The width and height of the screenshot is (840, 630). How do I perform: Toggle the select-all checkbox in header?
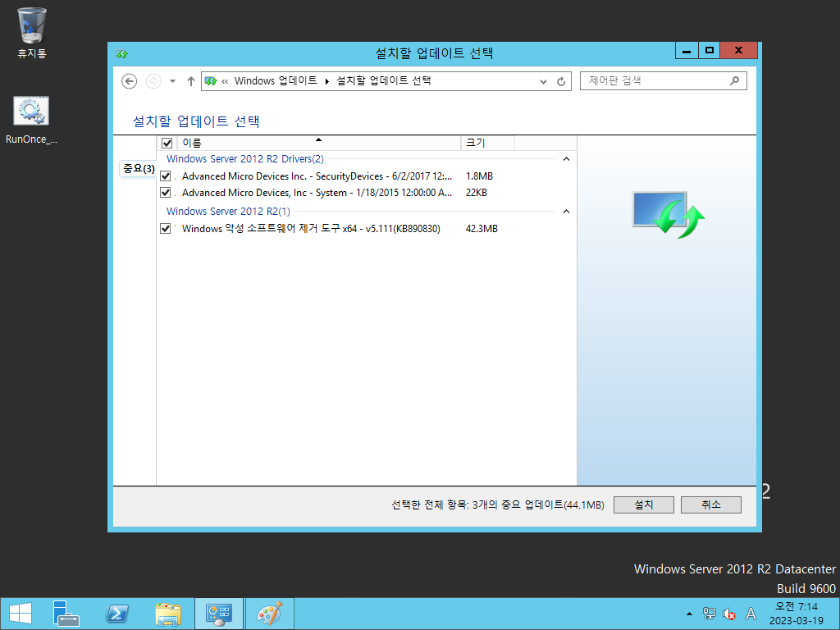tap(167, 143)
